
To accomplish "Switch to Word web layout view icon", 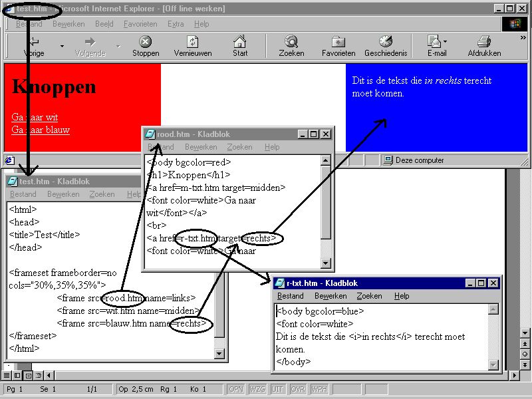I will [17, 375].
